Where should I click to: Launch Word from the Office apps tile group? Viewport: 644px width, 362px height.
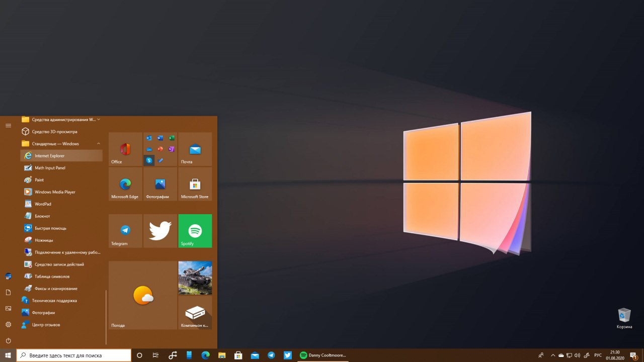[x=160, y=138]
